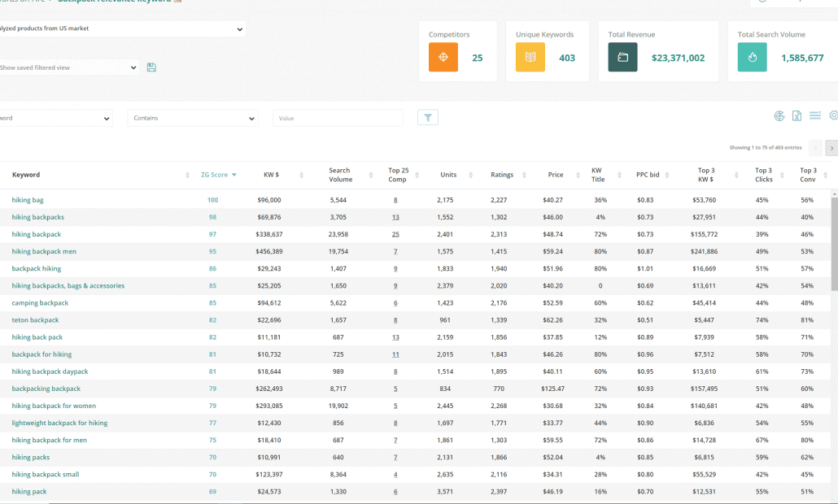The height and width of the screenshot is (504, 838).
Task: Click the yellow Unique Keywords book icon
Action: 530,57
